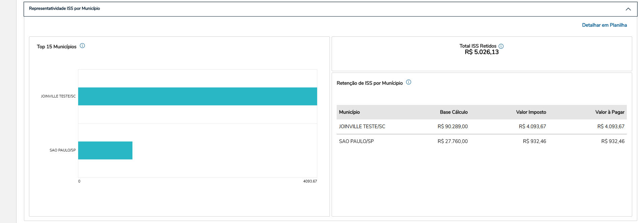Select the JOINVILLE TESTE/SC table row name
Image resolution: width=644 pixels, height=223 pixels.
(x=362, y=127)
